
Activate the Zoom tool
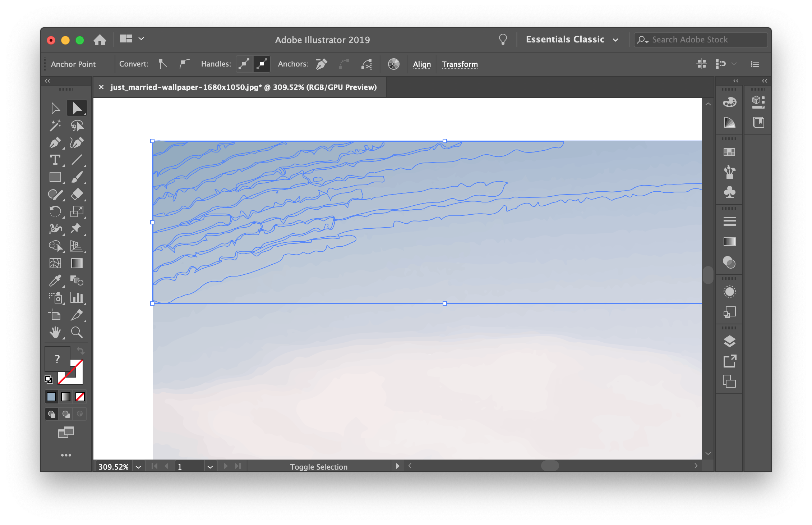(x=77, y=332)
